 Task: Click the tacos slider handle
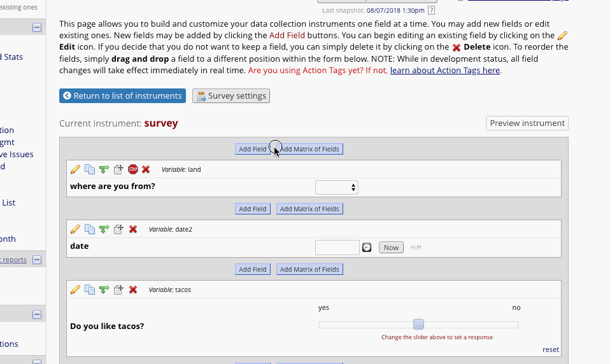(x=418, y=325)
